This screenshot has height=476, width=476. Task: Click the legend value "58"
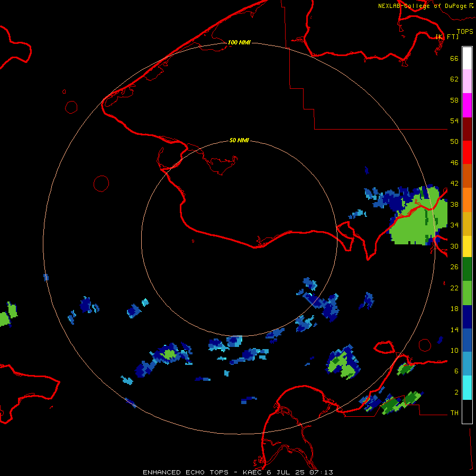(x=454, y=100)
